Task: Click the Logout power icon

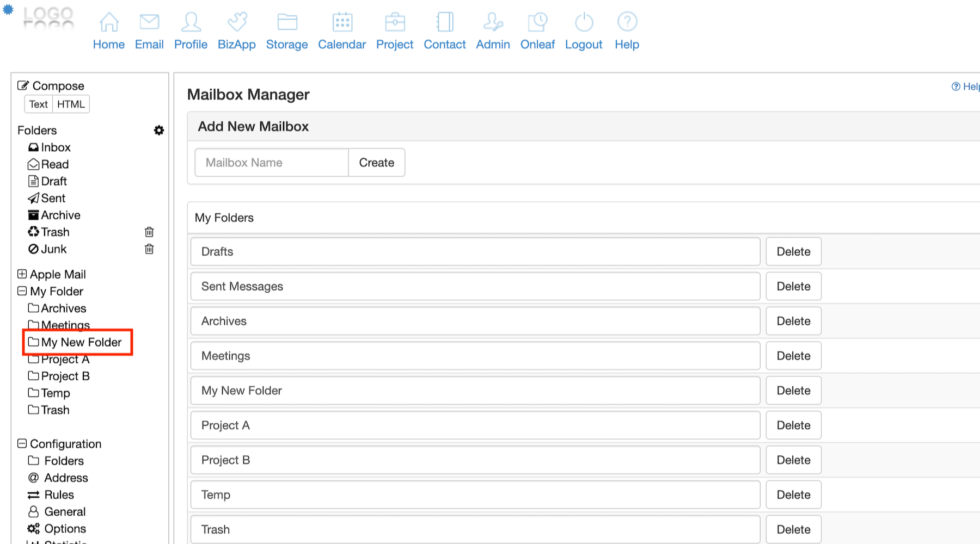Action: pyautogui.click(x=584, y=22)
